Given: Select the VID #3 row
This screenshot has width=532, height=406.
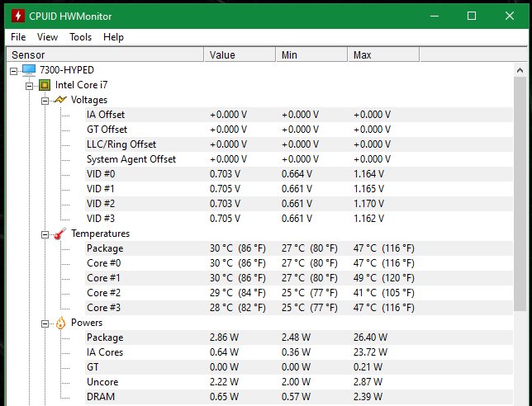Looking at the screenshot, I should [x=299, y=219].
